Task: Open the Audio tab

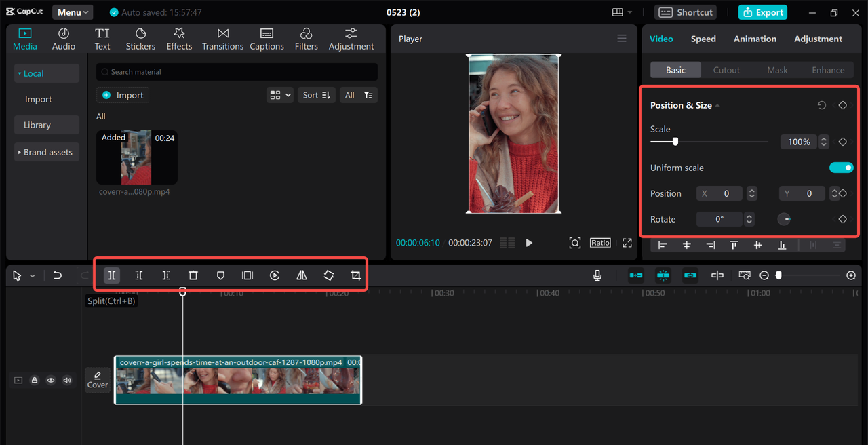Action: click(64, 39)
